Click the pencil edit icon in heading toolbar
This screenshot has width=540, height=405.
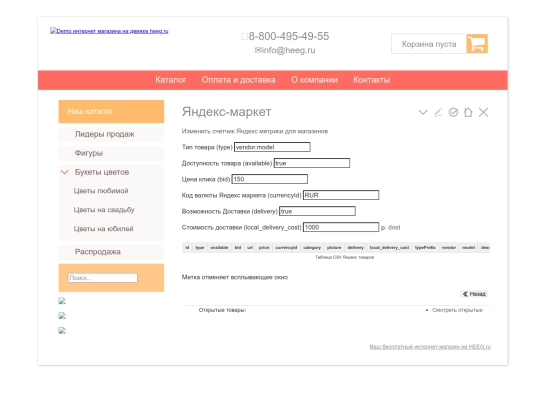click(x=438, y=112)
